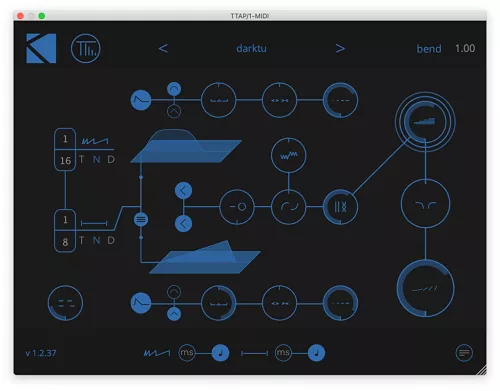Click the bend value field 1.00
Viewport: 500px width, 391px height.
(465, 49)
